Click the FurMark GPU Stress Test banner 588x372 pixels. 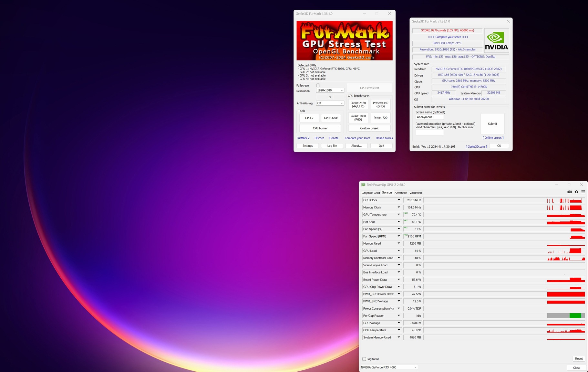click(x=345, y=40)
